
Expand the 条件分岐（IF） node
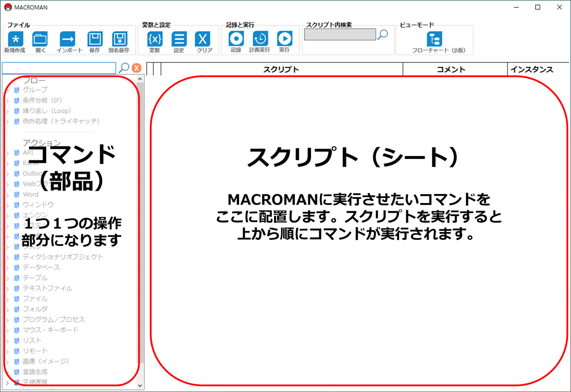click(x=8, y=101)
